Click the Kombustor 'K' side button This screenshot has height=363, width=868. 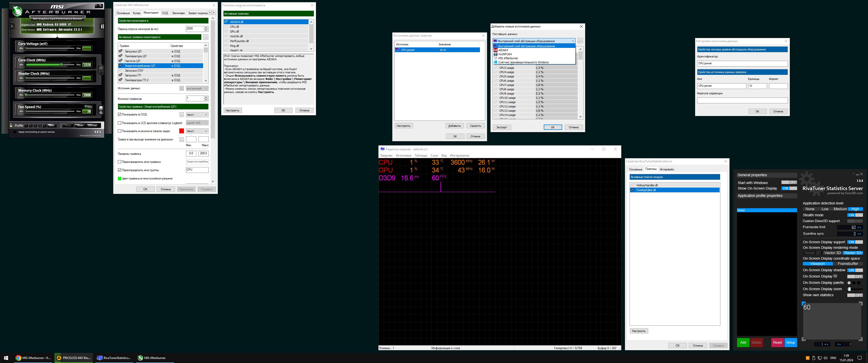pos(12,26)
